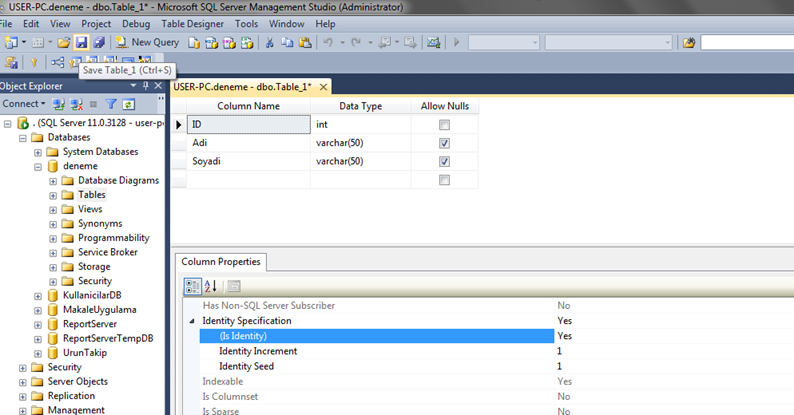794x415 pixels.
Task: Open the Debug menu
Action: point(136,24)
